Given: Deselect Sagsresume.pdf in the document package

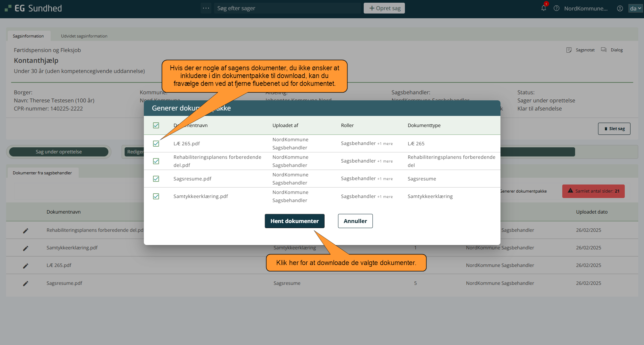Looking at the screenshot, I should pyautogui.click(x=156, y=179).
